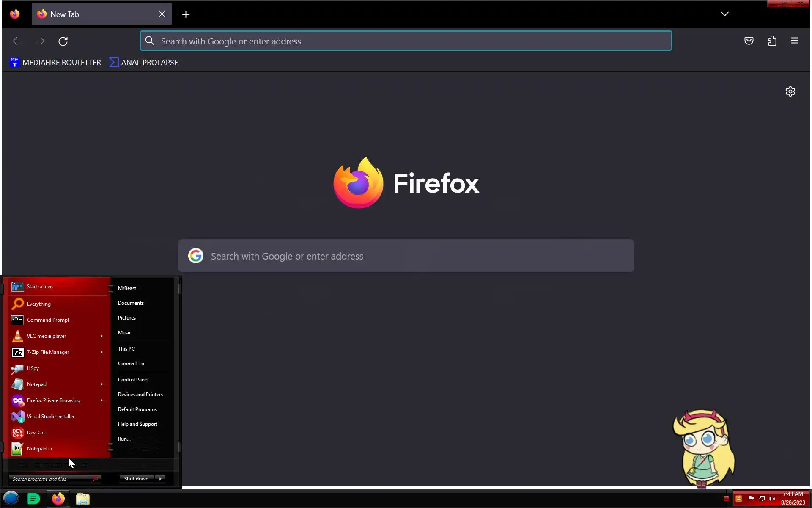Click the file explorer taskbar icon

pos(83,499)
